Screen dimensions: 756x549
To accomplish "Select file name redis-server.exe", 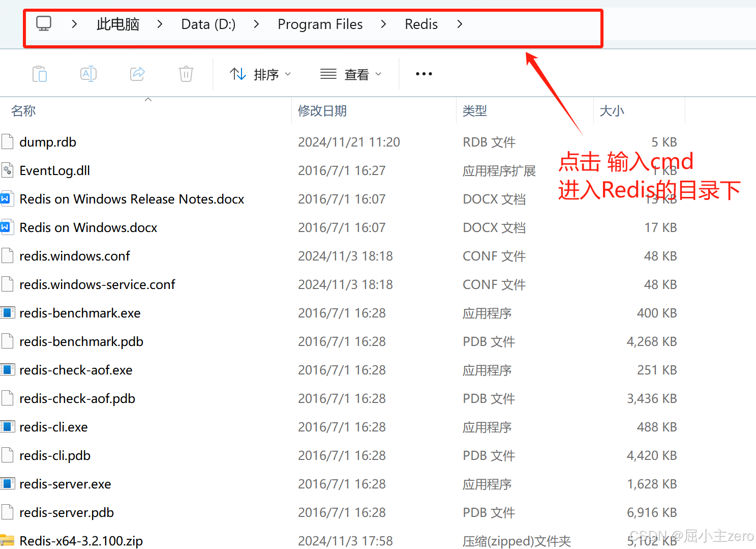I will pyautogui.click(x=65, y=484).
